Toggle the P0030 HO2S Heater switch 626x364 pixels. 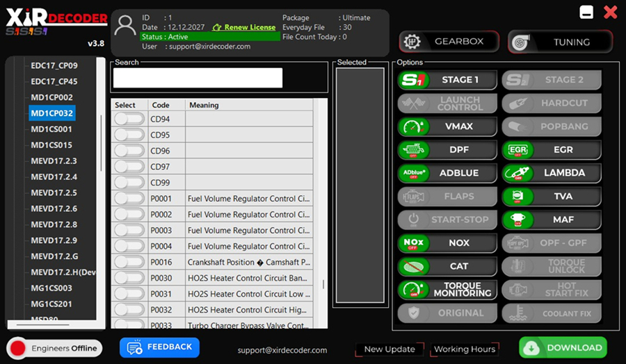(129, 278)
